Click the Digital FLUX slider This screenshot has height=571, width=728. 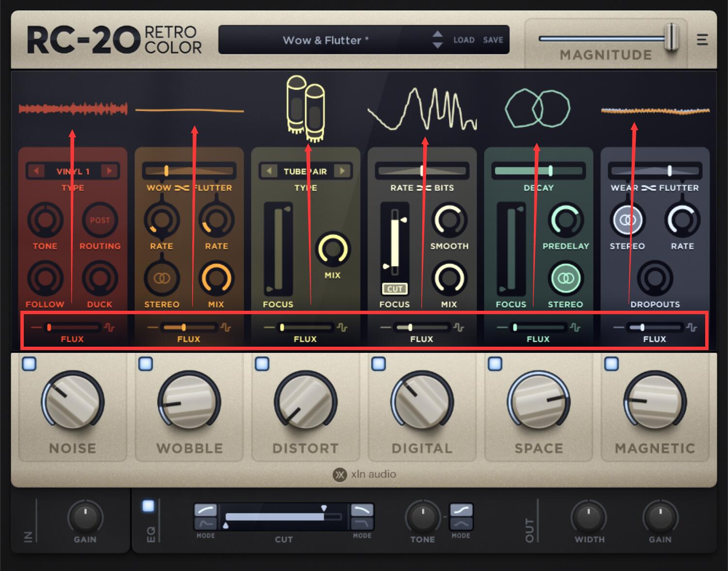[x=422, y=327]
